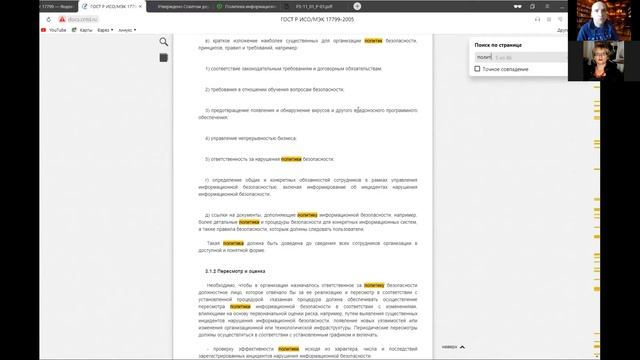The image size is (640, 360).
Task: Click the YouTube bookmark icon
Action: pyautogui.click(x=43, y=30)
